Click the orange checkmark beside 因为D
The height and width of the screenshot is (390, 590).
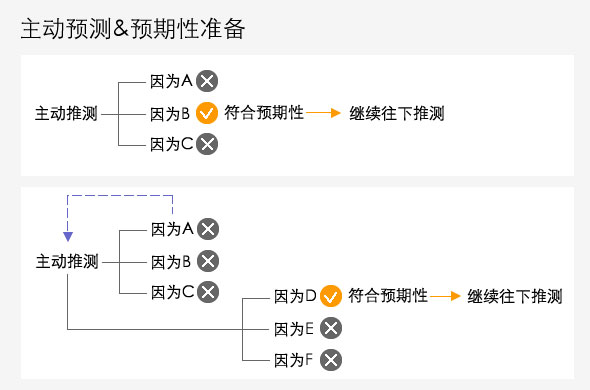pyautogui.click(x=331, y=296)
